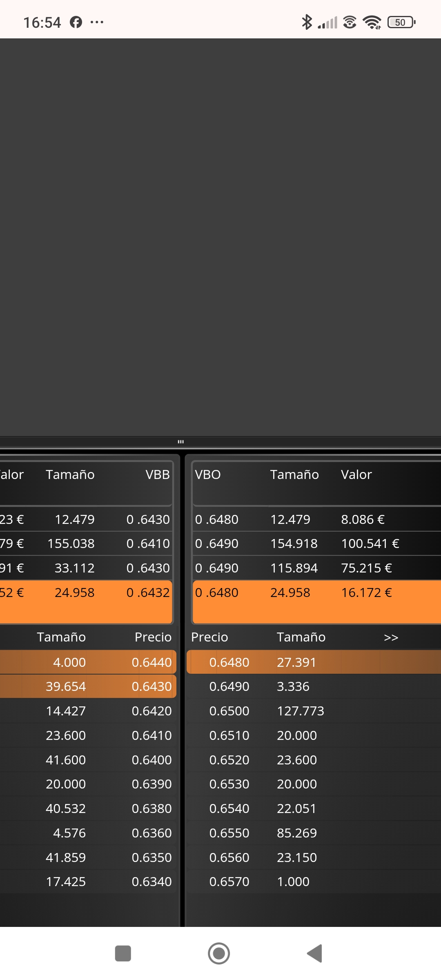Select bid size 41.600
441x980 pixels.
pyautogui.click(x=66, y=760)
